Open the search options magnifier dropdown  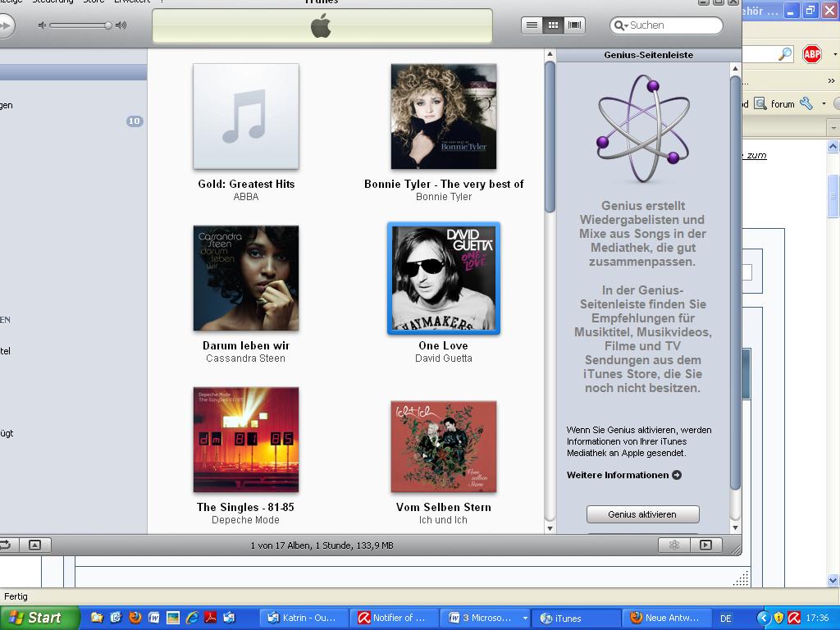621,25
